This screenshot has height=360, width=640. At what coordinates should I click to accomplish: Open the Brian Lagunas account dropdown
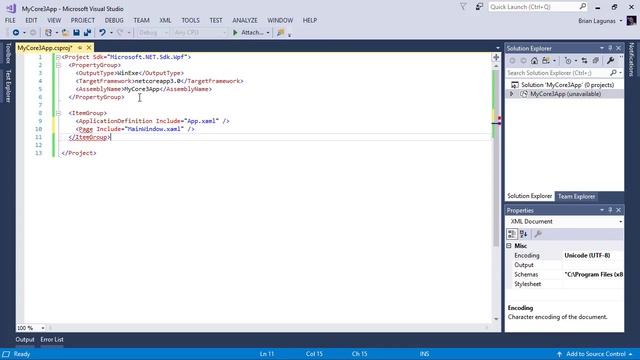click(x=621, y=21)
